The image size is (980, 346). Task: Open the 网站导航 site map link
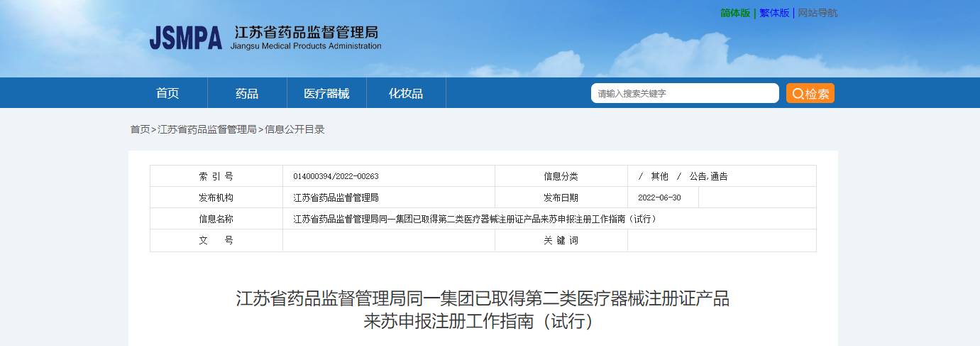point(817,13)
